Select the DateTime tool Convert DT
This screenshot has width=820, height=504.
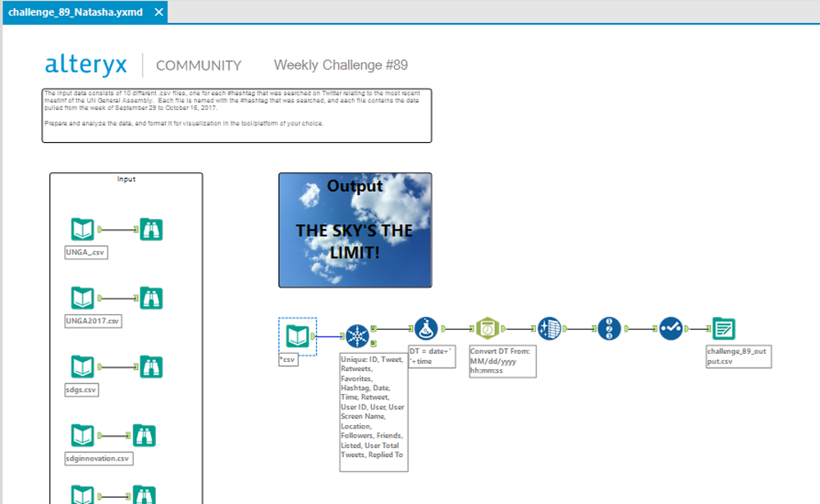coord(488,329)
